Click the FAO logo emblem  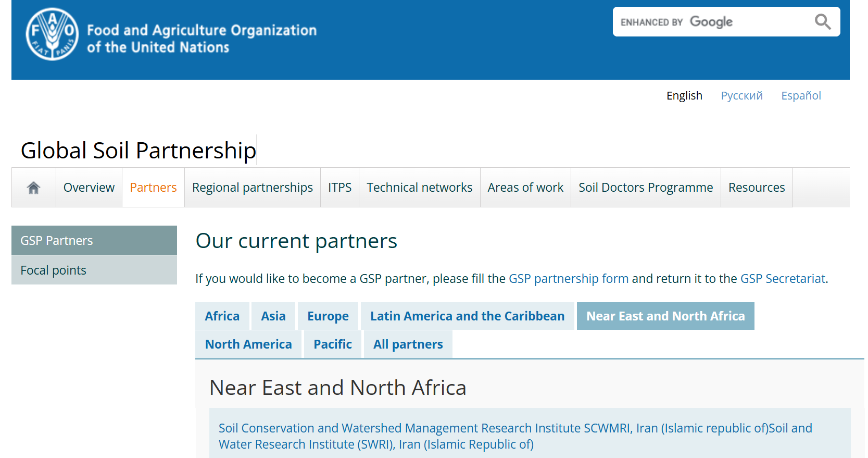coord(52,34)
